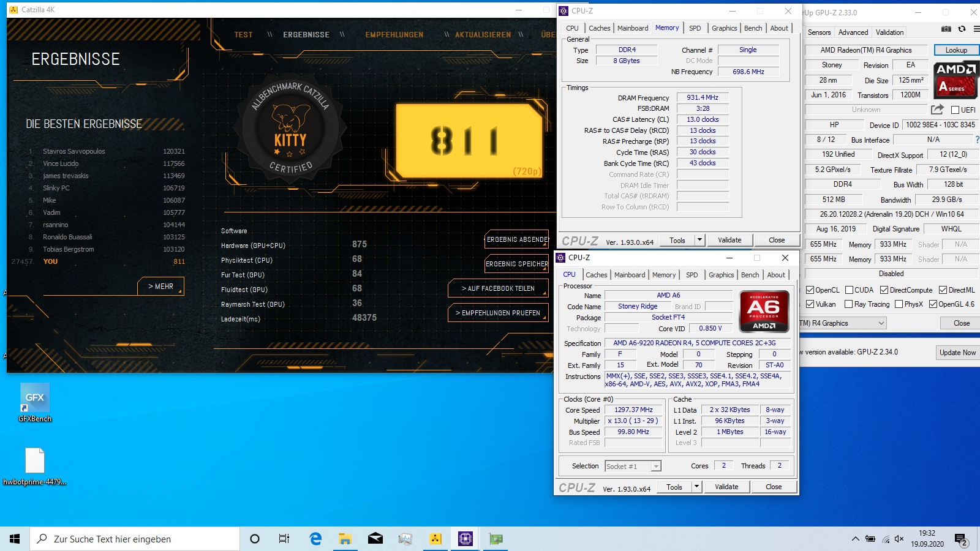The image size is (980, 551).
Task: Click the battery icon in the system tray
Action: (870, 539)
